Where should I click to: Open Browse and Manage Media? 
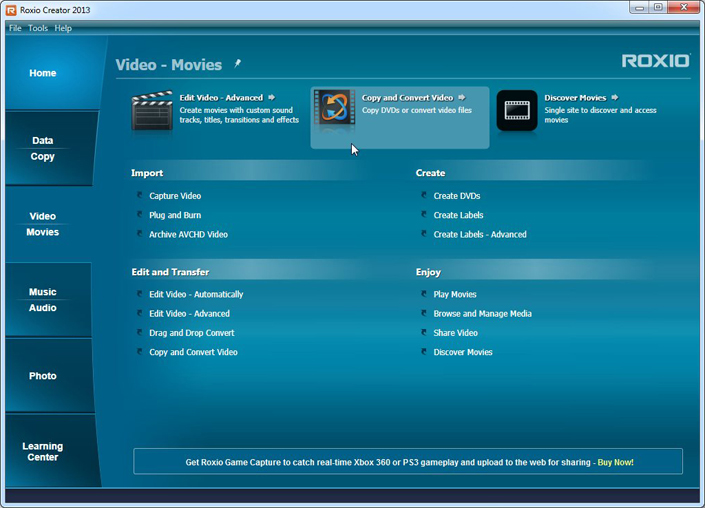click(482, 313)
